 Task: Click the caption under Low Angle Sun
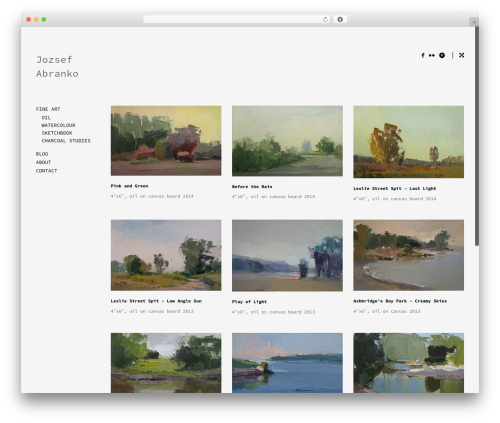coord(152,311)
